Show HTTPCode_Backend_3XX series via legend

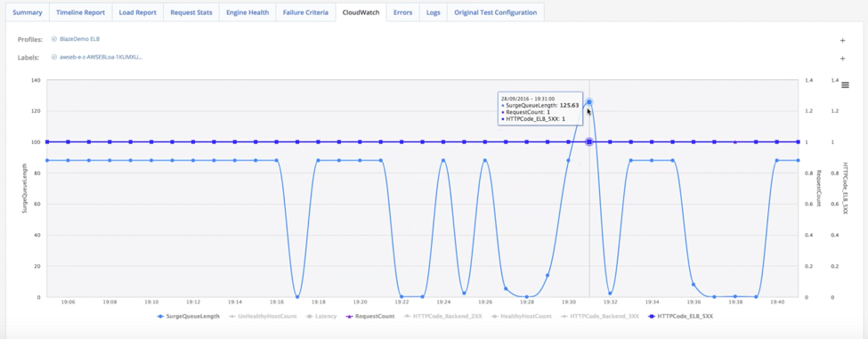(600, 317)
